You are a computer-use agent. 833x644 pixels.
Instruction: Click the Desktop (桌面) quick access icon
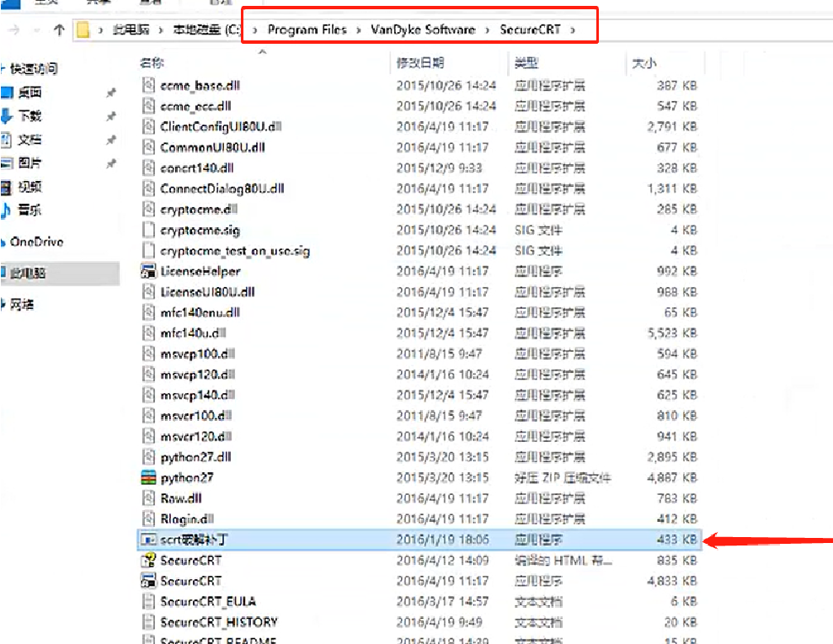coord(7,93)
